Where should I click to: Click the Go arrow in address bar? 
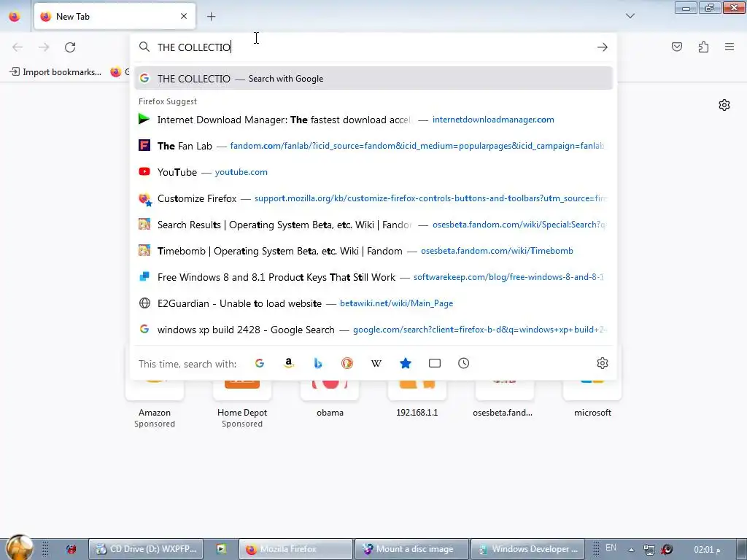coord(602,47)
